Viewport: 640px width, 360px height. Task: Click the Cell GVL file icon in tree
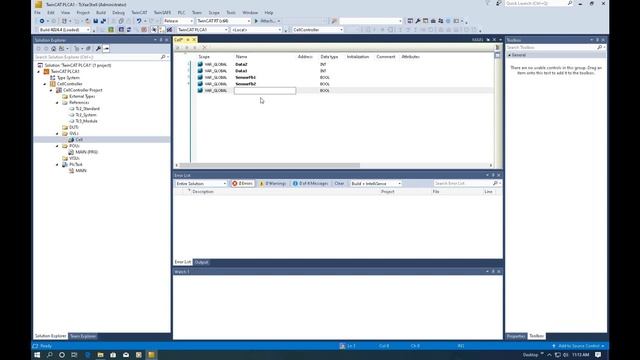71,140
